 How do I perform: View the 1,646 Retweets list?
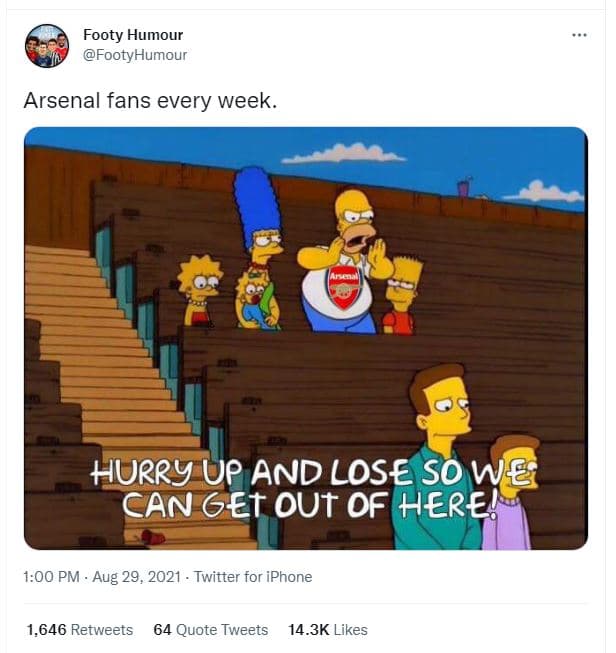click(x=80, y=629)
